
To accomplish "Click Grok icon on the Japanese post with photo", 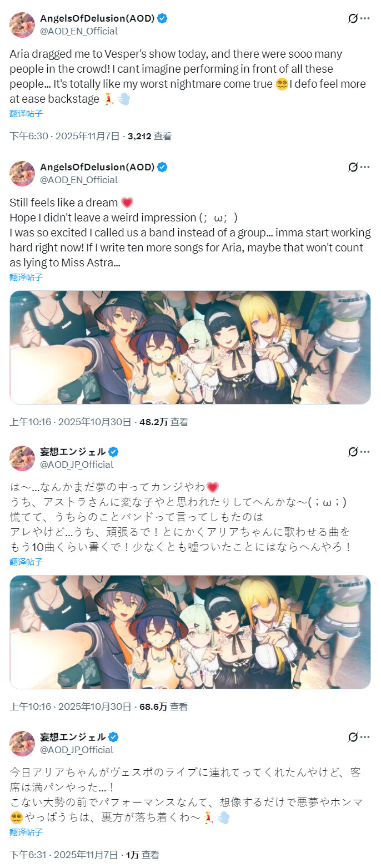I will coord(353,452).
